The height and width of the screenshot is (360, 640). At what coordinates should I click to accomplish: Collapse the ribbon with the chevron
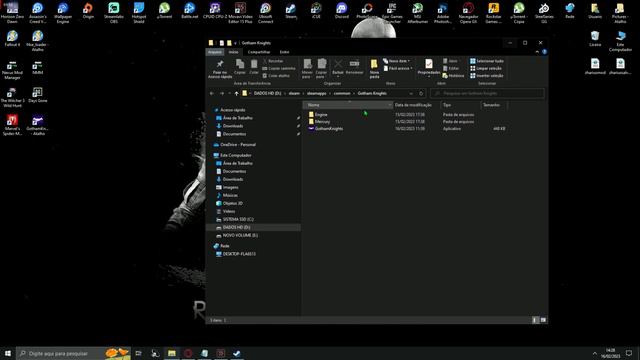(x=537, y=52)
